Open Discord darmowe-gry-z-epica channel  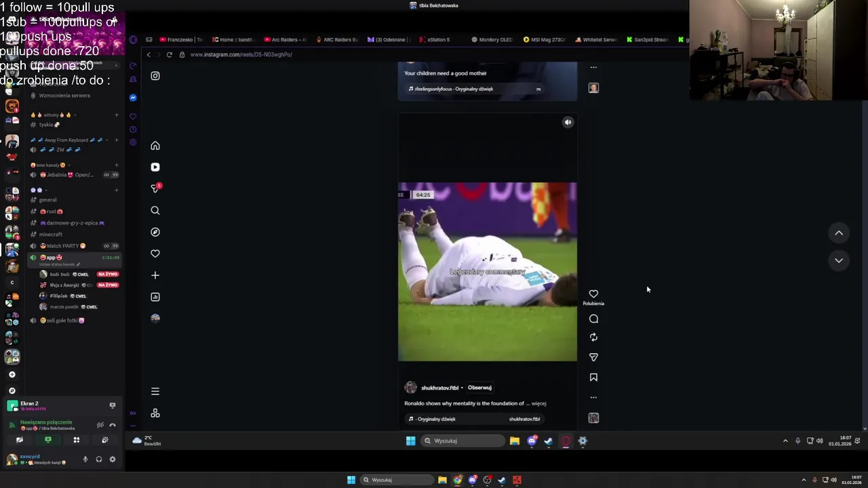[75, 223]
